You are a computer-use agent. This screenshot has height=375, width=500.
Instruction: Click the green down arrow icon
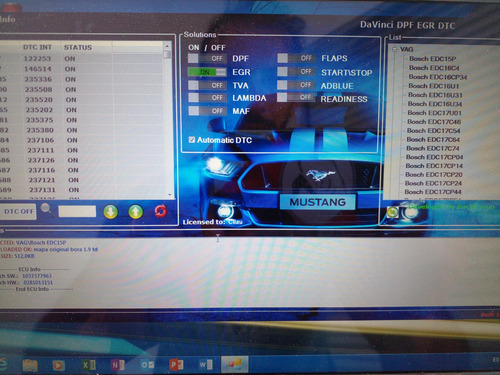point(111,211)
